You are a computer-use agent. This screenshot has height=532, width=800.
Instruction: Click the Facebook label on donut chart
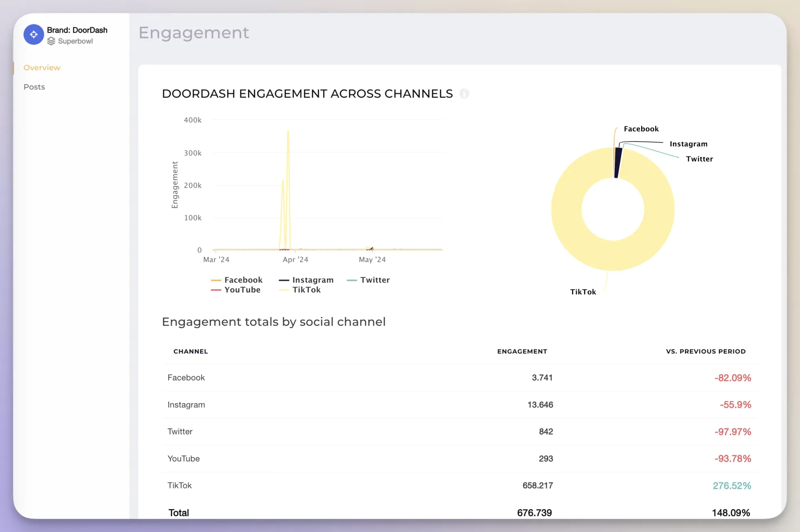641,129
